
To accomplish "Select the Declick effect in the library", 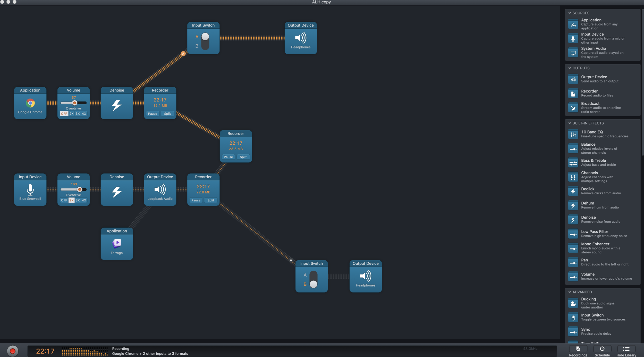I will [x=603, y=191].
